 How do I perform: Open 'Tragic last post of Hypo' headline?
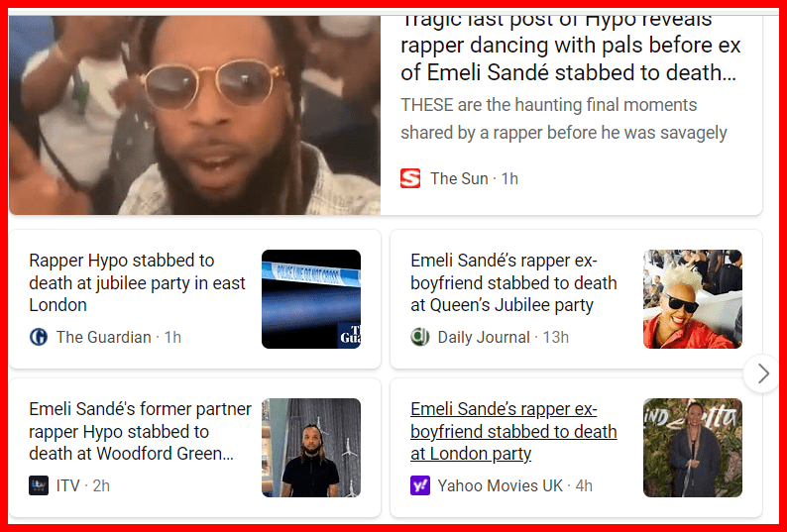[x=570, y=47]
